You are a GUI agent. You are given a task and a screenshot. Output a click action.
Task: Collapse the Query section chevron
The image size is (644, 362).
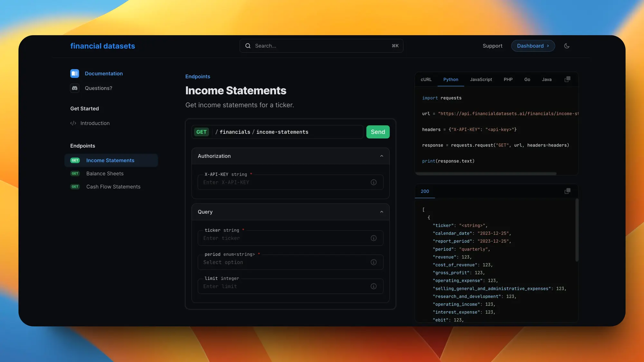[382, 212]
